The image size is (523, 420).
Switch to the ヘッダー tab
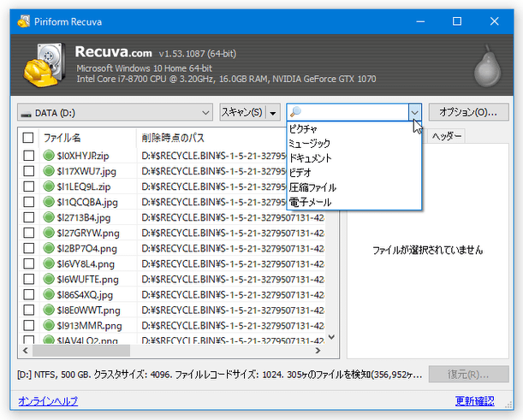pyautogui.click(x=446, y=136)
